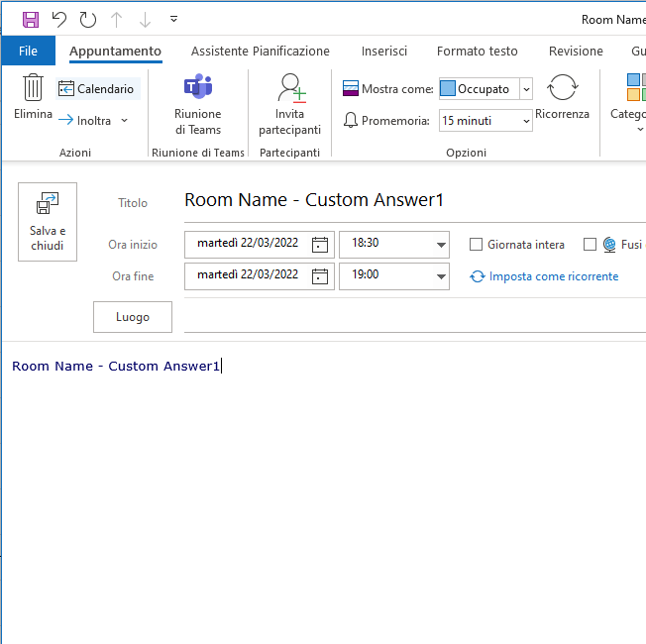This screenshot has height=644, width=646.
Task: Toggle the Fusi orari checkbox
Action: click(x=590, y=245)
